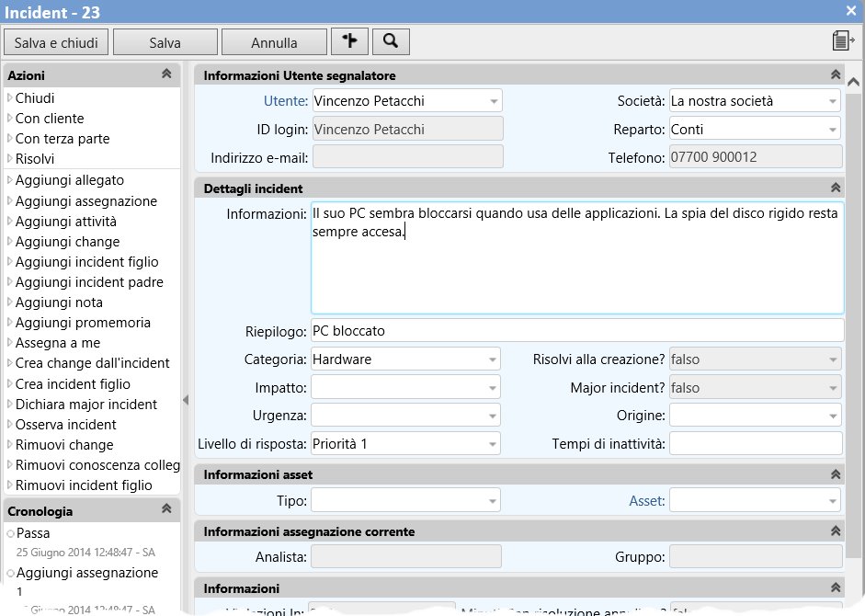Hide the left sidebar with splitter arrow
Screen dimensions: 865x616
pos(186,400)
